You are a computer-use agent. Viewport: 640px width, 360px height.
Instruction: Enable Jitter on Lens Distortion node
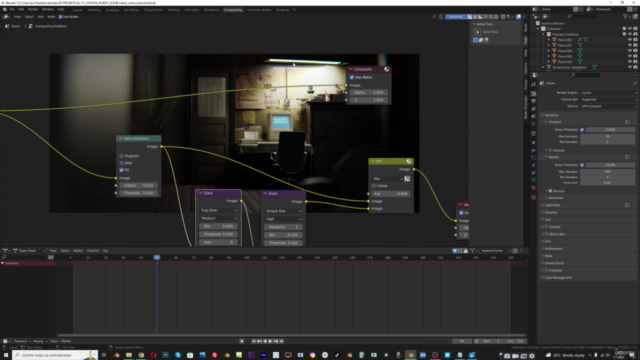122,163
